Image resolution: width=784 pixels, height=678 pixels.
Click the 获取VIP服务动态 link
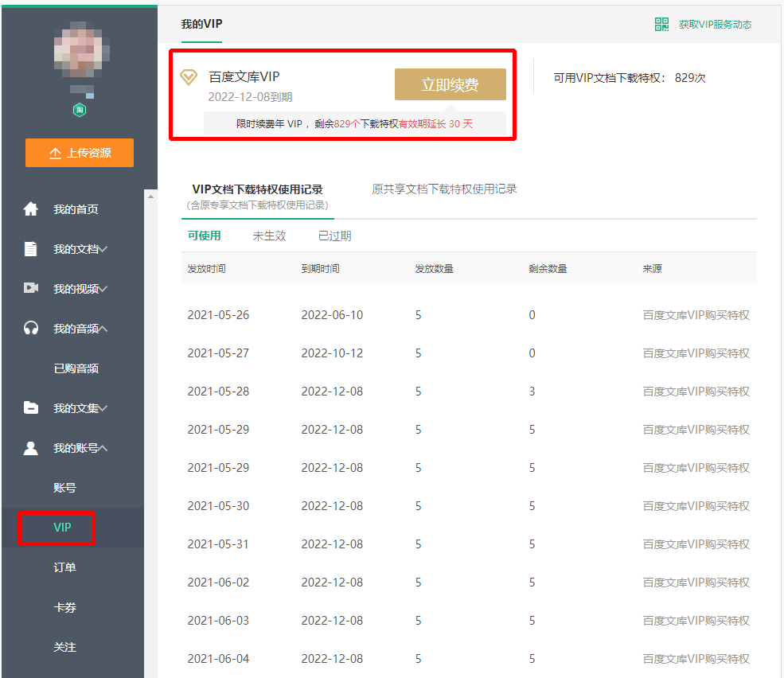(x=715, y=25)
